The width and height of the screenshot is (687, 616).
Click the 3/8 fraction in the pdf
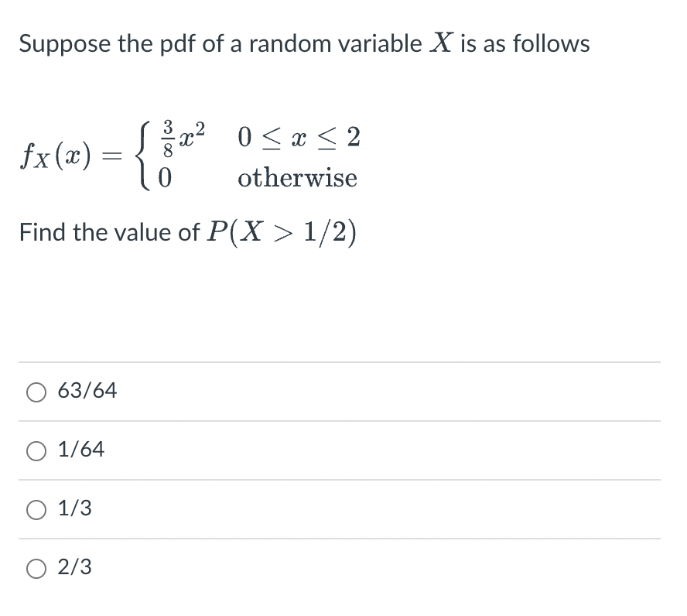pyautogui.click(x=168, y=138)
